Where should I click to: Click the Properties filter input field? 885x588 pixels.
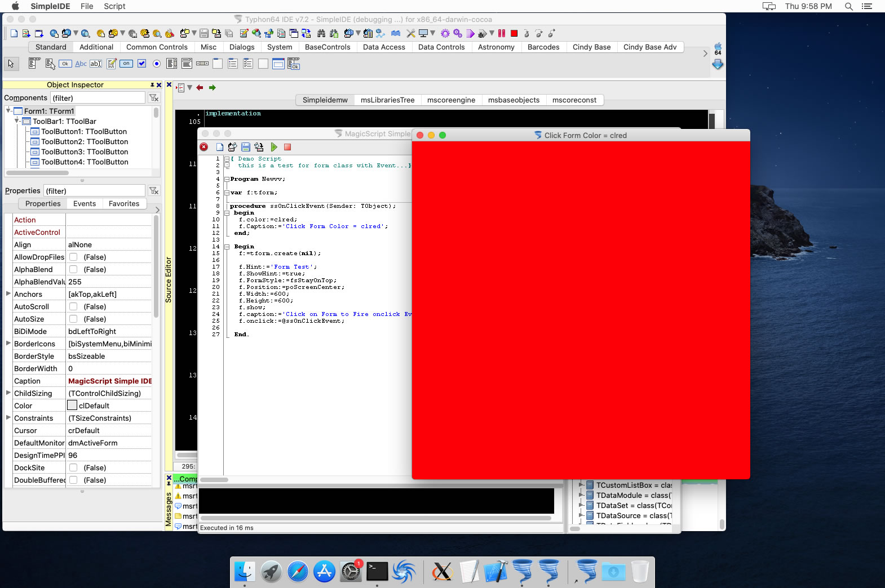tap(94, 191)
